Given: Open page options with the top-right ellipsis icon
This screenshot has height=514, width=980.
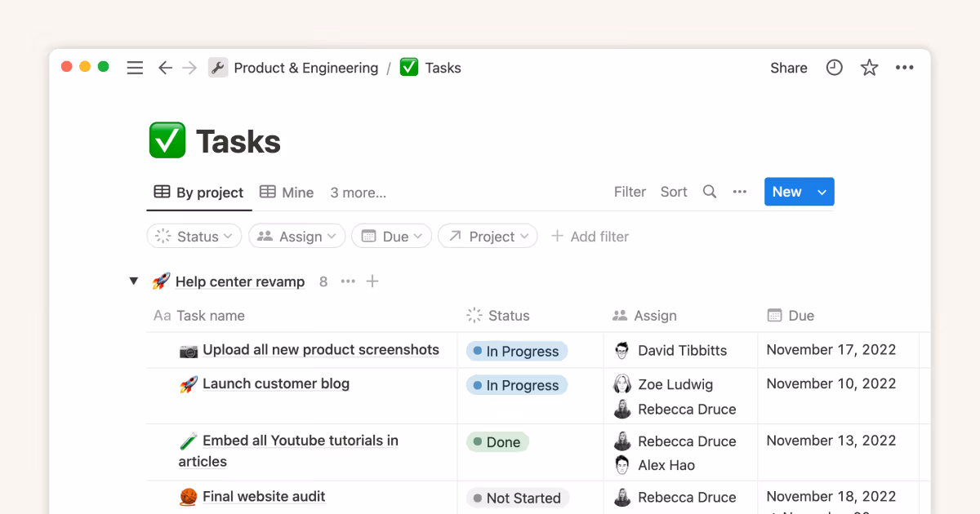Looking at the screenshot, I should [904, 68].
